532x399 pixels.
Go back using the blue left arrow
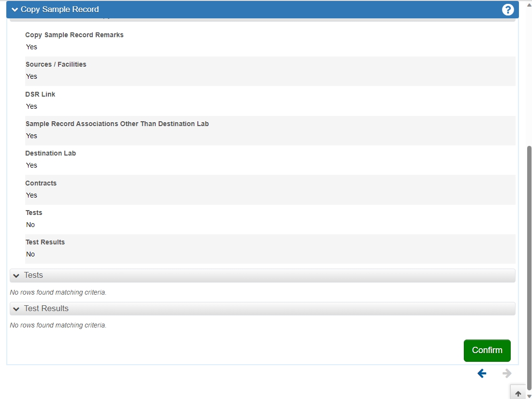pyautogui.click(x=482, y=373)
